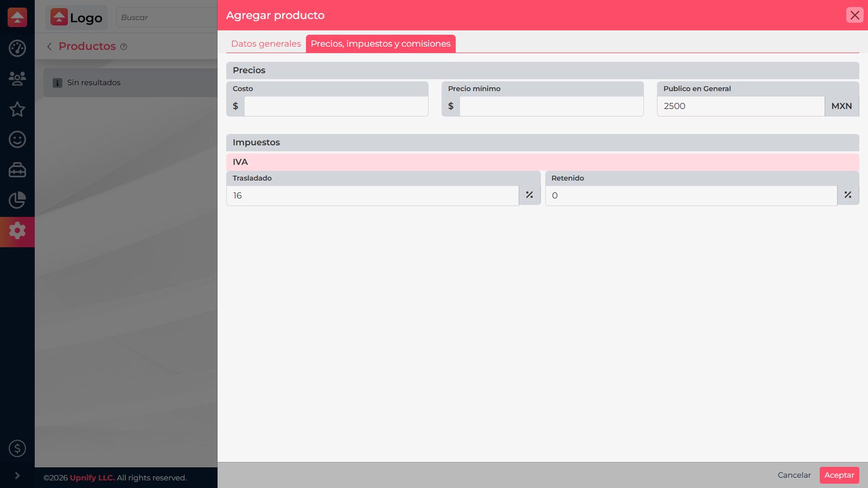Open the settings gear icon in sidebar
The width and height of the screenshot is (868, 488).
[x=17, y=231]
